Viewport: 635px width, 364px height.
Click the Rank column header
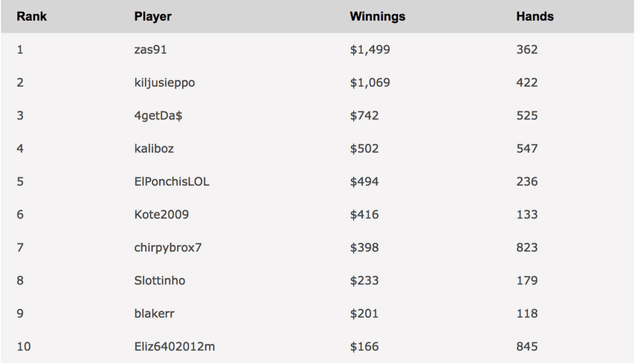(31, 16)
